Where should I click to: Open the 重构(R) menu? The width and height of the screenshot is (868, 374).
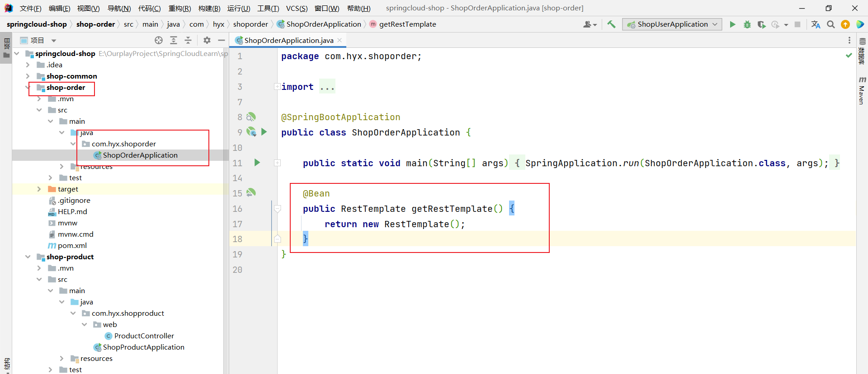pyautogui.click(x=179, y=8)
